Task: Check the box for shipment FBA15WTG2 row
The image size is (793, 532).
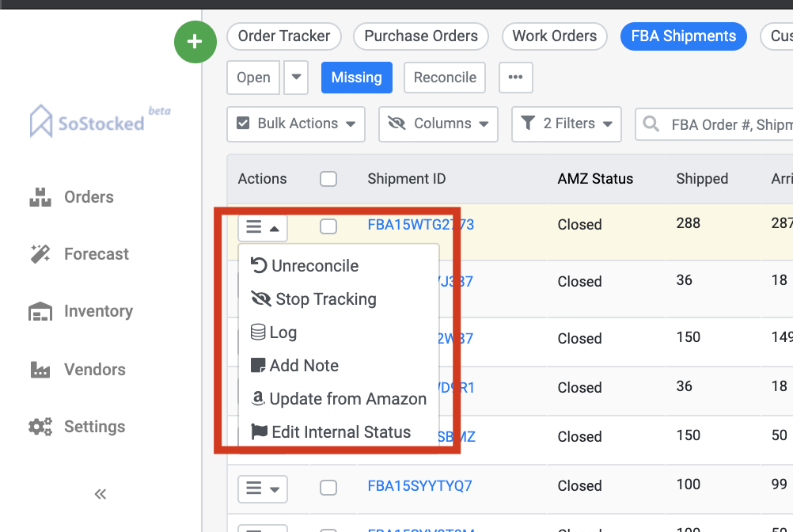Action: (x=328, y=226)
